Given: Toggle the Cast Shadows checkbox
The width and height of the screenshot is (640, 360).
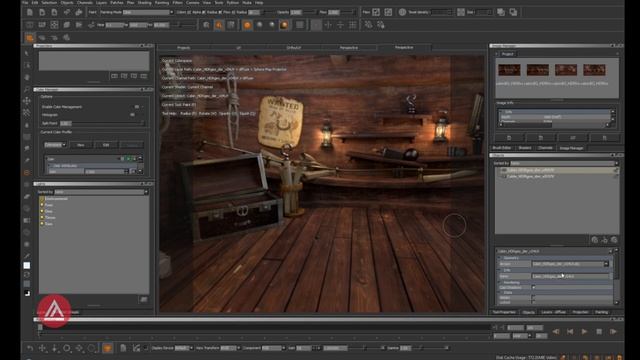Looking at the screenshot, I should pyautogui.click(x=533, y=287).
